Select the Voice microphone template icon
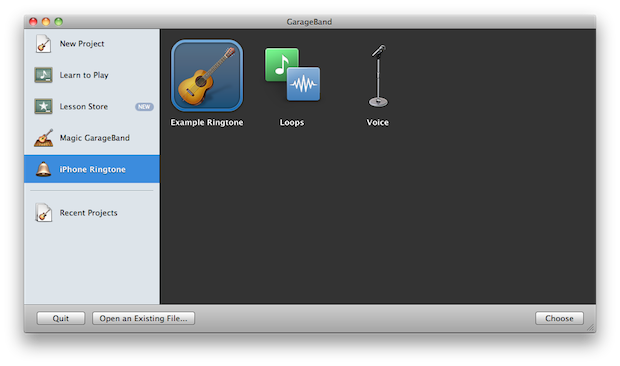 tap(378, 75)
